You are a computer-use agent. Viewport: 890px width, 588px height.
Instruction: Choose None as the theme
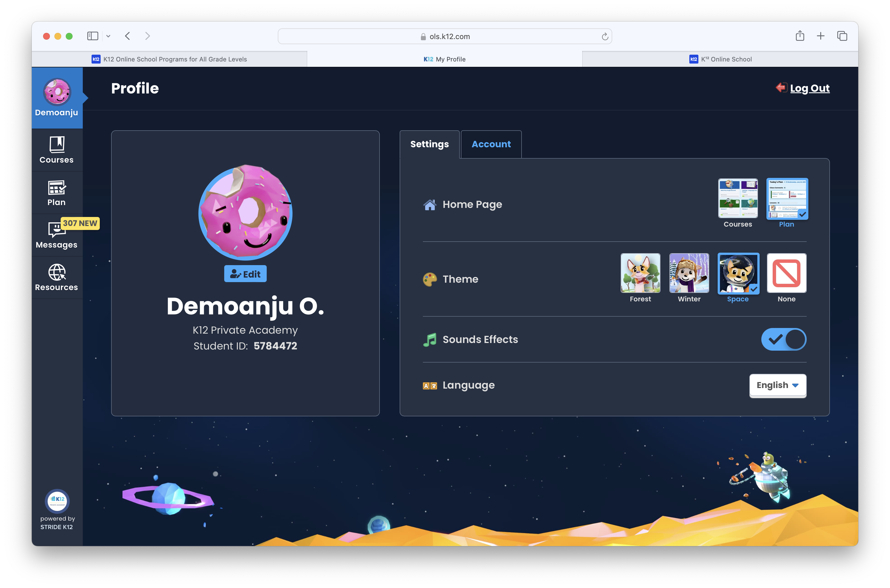[787, 273]
